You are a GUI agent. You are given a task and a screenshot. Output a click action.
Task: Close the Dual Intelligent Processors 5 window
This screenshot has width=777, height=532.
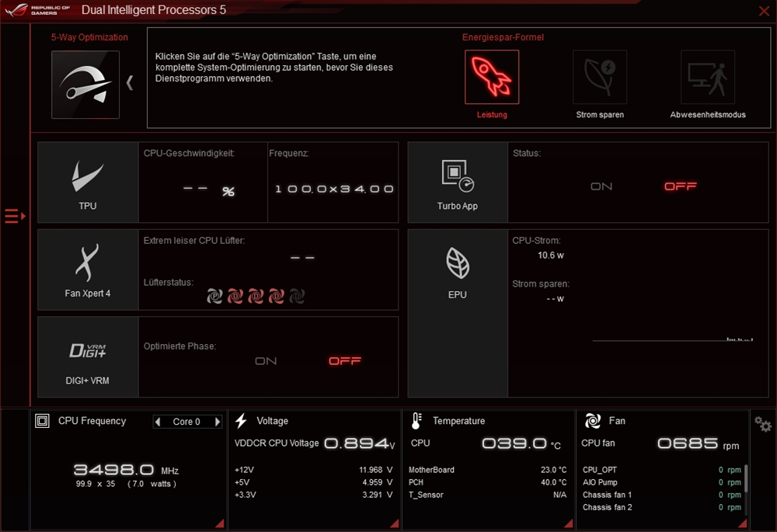(764, 11)
